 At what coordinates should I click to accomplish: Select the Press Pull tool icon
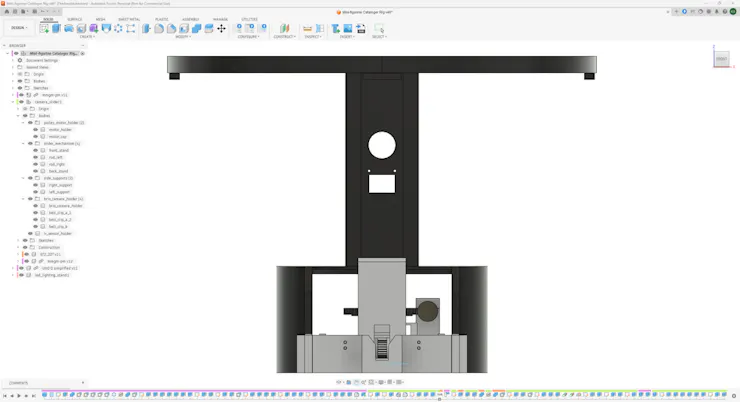click(146, 29)
